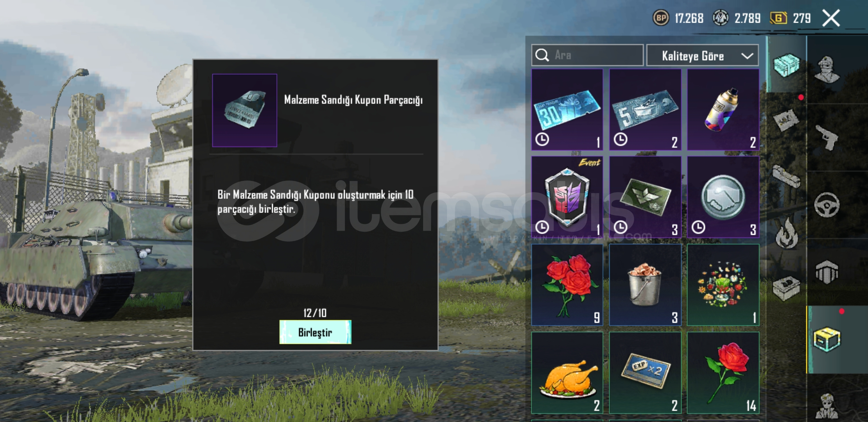This screenshot has height=422, width=868.
Task: Close the inventory with the X icon
Action: click(831, 18)
